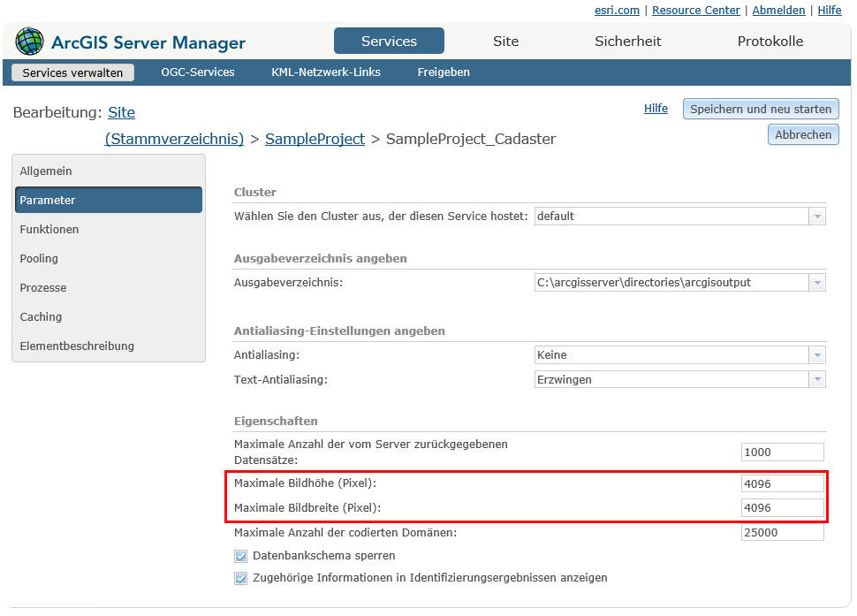Switch to the Freigeben section

tap(443, 72)
